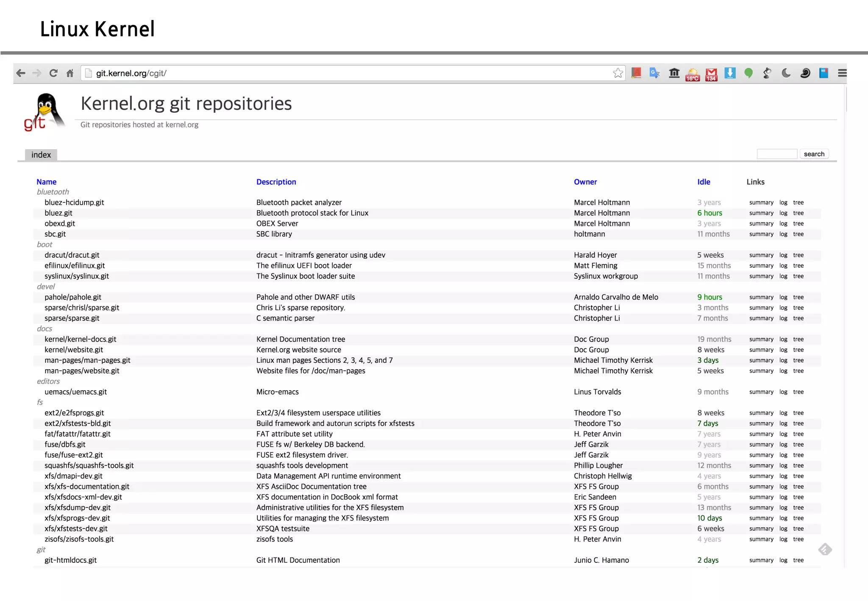Open the pahole/pahole.git repository
Image resolution: width=868 pixels, height=601 pixels.
click(73, 297)
